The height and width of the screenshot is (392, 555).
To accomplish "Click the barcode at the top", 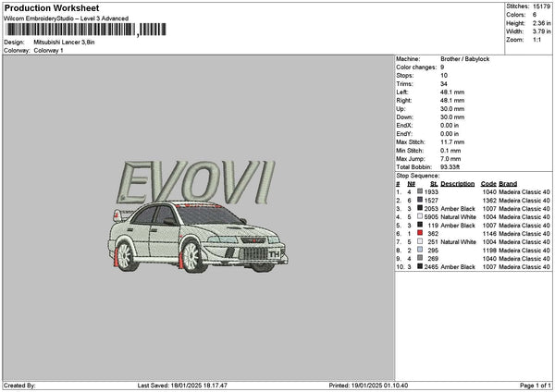I will (x=86, y=30).
